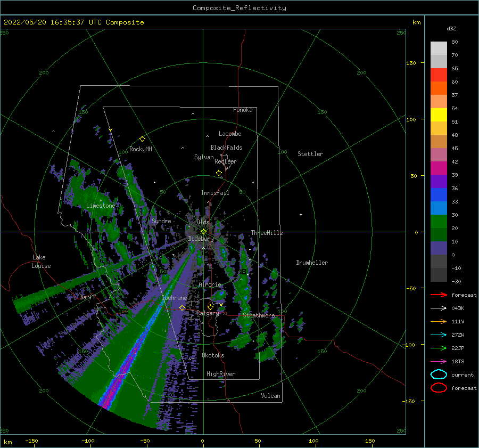Image resolution: width=479 pixels, height=448 pixels.
Task: Select the yellow 51-54 dBZ swatch
Action: point(439,115)
